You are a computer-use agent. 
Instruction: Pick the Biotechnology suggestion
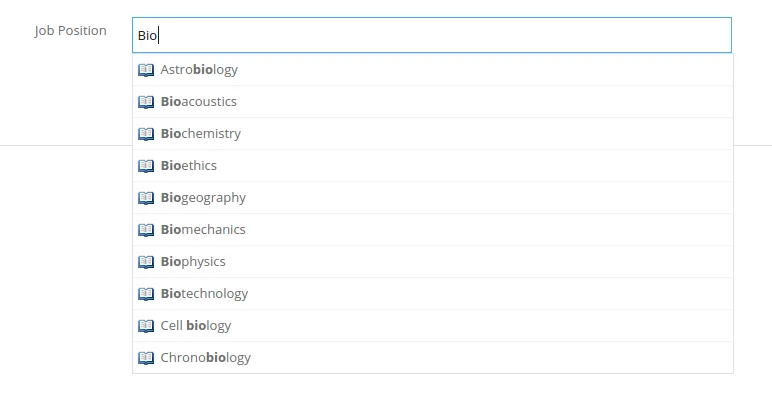433,294
